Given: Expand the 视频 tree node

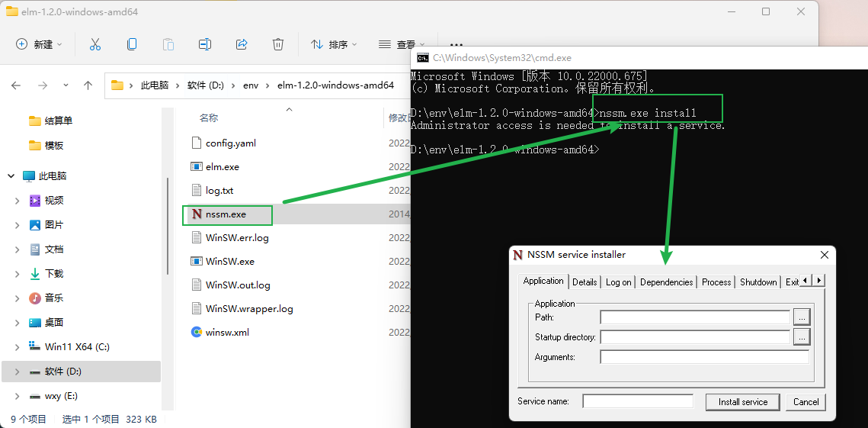Looking at the screenshot, I should 18,201.
